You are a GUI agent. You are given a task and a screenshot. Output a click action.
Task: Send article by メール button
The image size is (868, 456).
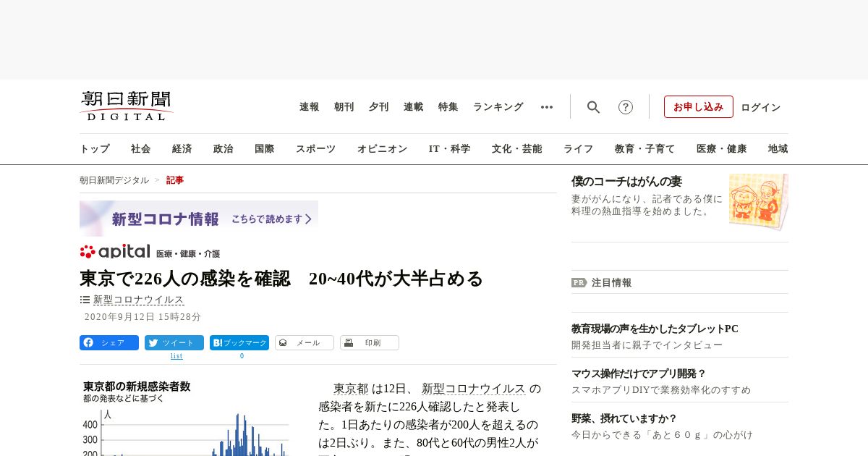305,343
